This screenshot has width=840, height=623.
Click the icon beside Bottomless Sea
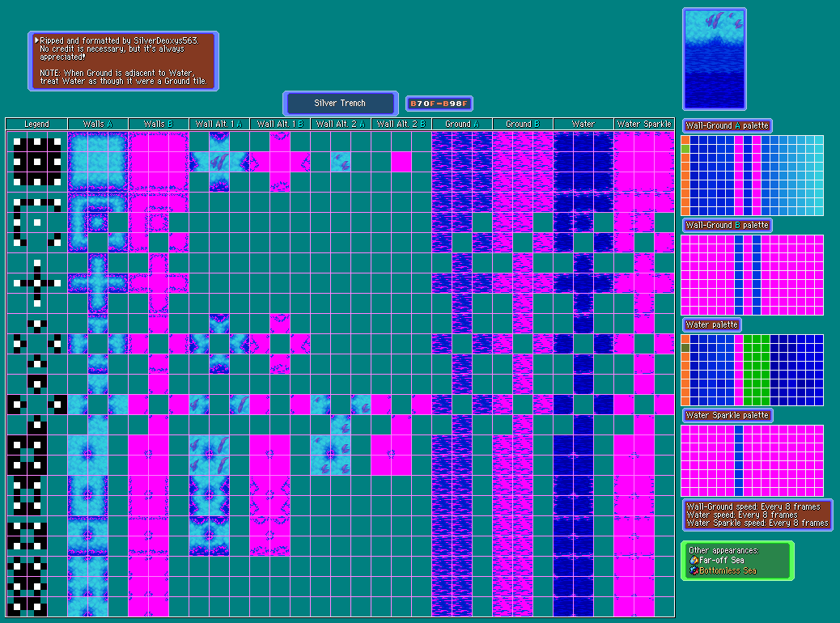(x=694, y=571)
